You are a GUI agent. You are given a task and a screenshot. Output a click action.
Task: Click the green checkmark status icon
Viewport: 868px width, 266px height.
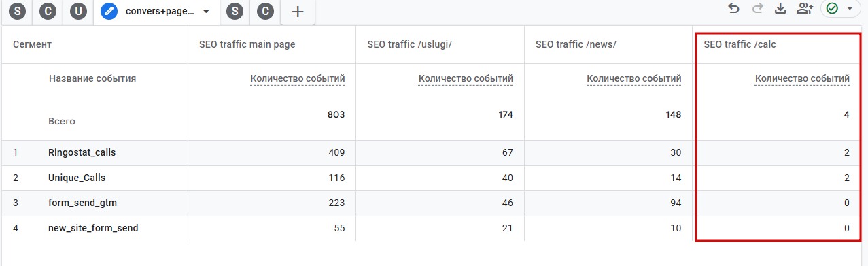(x=832, y=8)
